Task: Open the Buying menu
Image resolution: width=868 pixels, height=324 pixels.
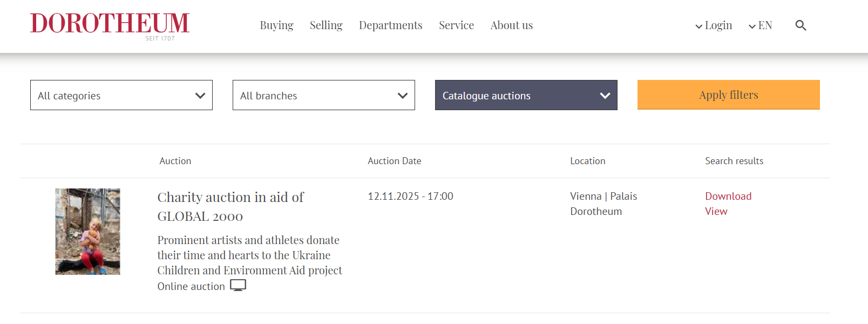Action: [276, 25]
